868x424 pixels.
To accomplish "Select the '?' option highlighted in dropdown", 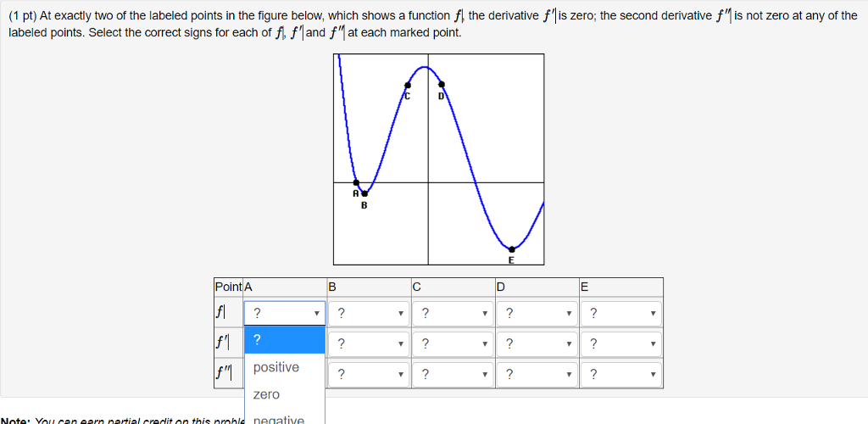I will coord(285,340).
